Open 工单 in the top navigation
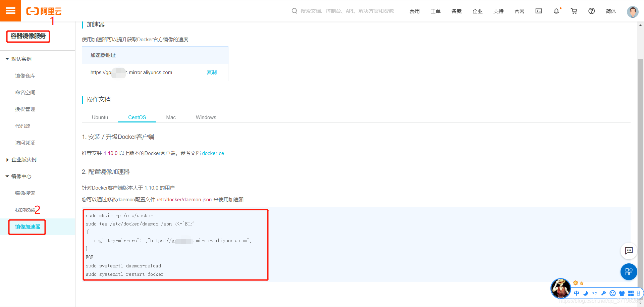The height and width of the screenshot is (307, 644). 435,11
